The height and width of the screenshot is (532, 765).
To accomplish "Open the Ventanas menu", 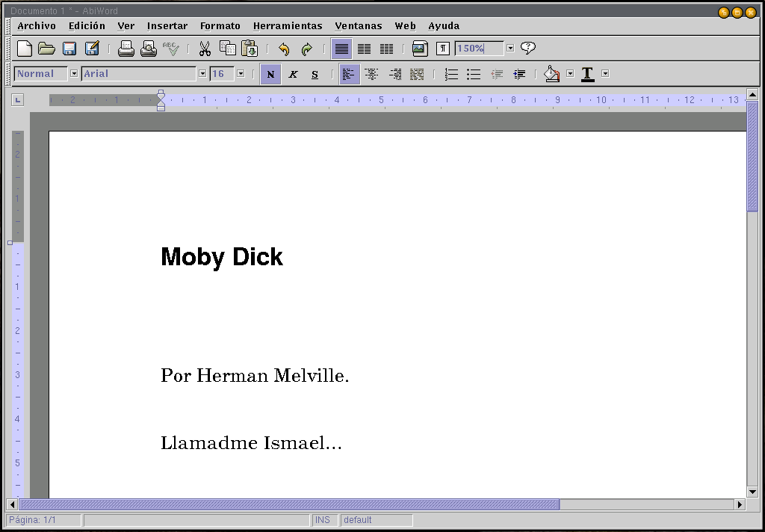I will [359, 26].
